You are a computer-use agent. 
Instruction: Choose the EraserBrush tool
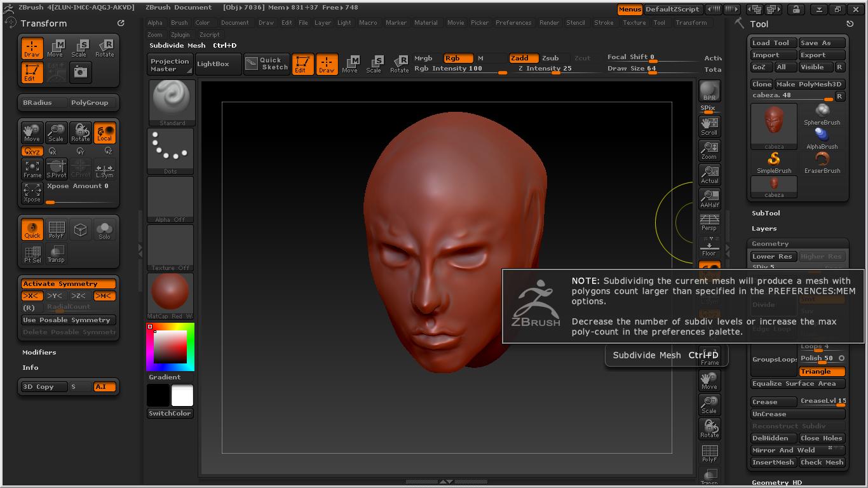click(x=822, y=163)
